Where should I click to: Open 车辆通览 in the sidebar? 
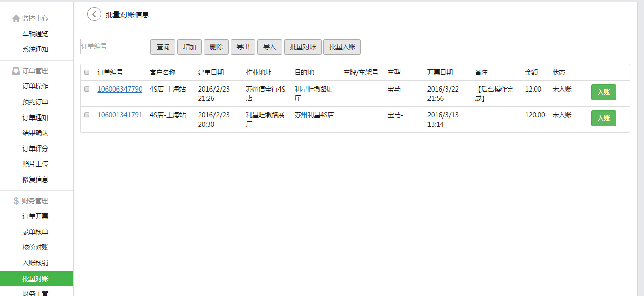[x=36, y=34]
